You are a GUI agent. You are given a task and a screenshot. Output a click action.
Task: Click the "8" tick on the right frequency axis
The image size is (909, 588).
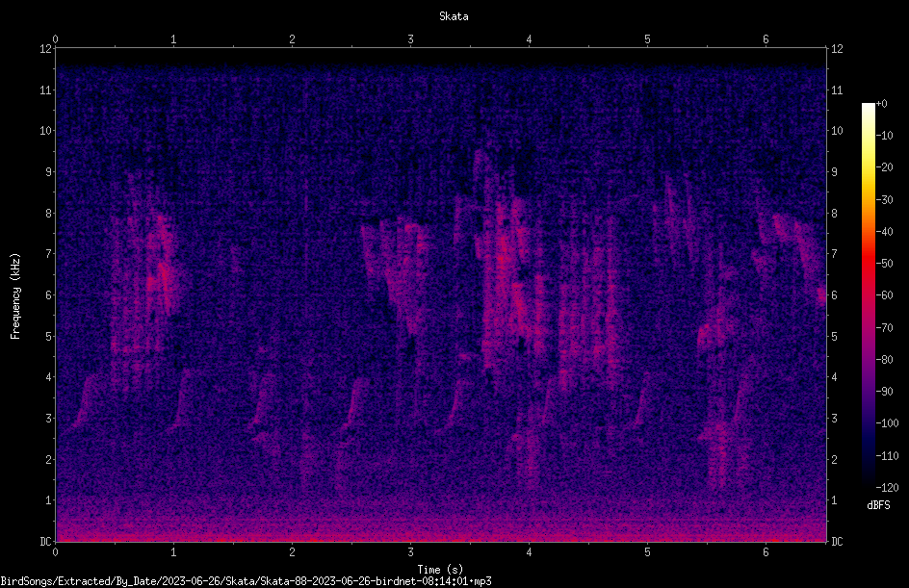click(834, 214)
